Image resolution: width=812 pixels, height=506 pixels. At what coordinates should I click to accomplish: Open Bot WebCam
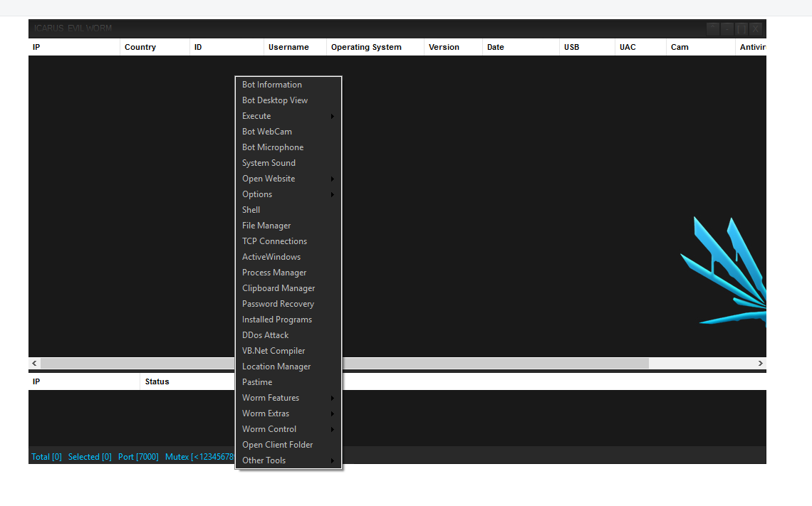coord(267,131)
